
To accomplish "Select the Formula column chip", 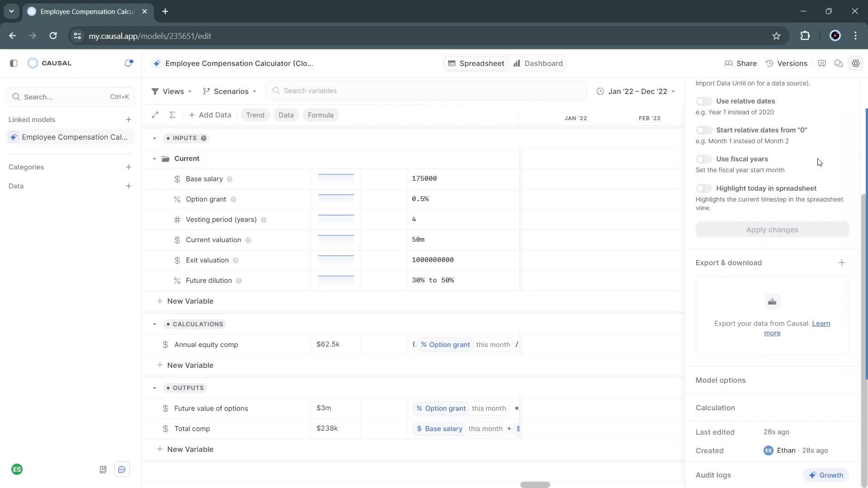I will point(321,115).
